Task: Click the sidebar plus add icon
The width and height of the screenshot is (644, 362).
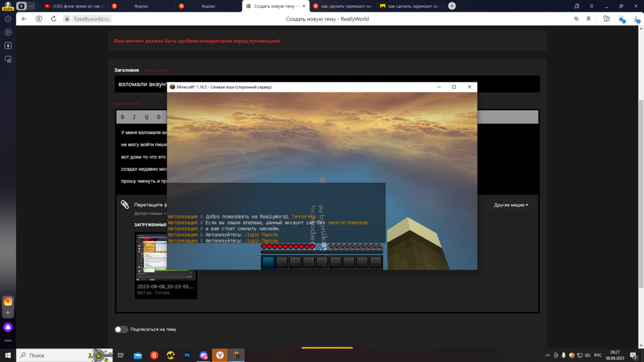Action: (8, 312)
